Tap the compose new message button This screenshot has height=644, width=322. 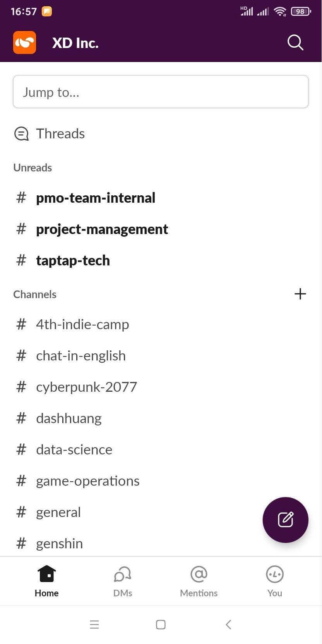point(285,520)
